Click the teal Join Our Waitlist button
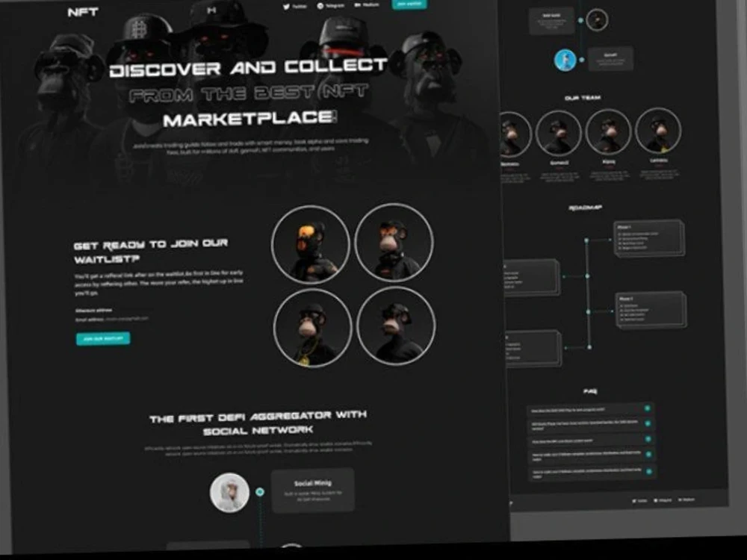The height and width of the screenshot is (560, 747). point(103,338)
